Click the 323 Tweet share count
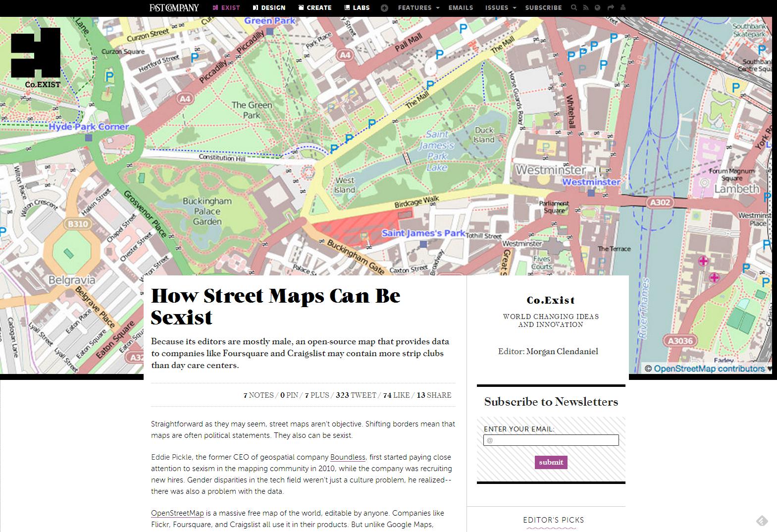Screen dimensions: 777x532 (356, 395)
